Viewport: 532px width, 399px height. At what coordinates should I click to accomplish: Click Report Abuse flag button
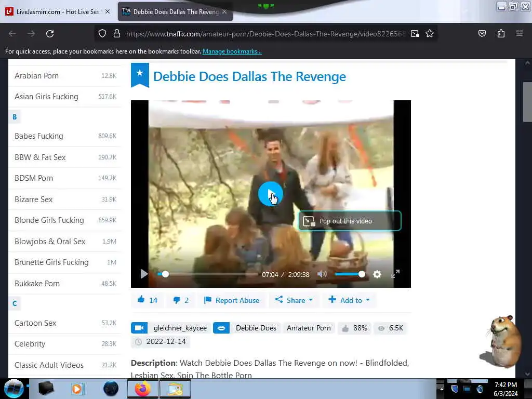[x=232, y=300]
